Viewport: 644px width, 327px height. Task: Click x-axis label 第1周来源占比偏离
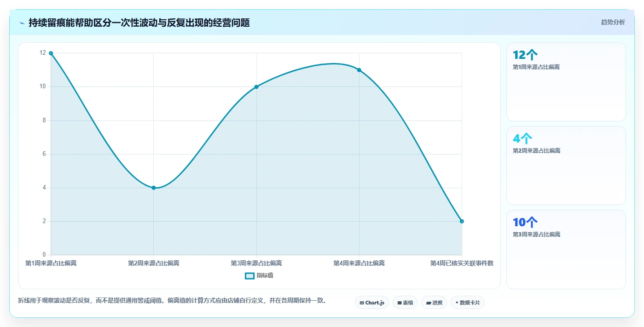[51, 263]
